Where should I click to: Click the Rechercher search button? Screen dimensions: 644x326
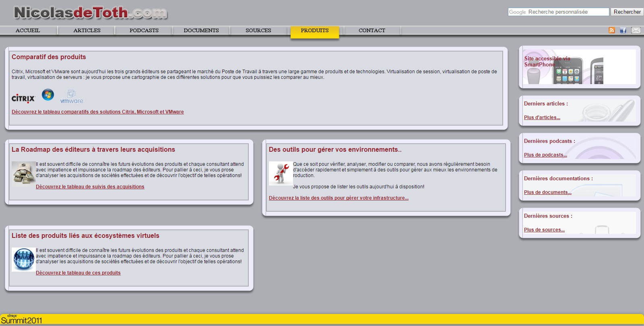(627, 12)
